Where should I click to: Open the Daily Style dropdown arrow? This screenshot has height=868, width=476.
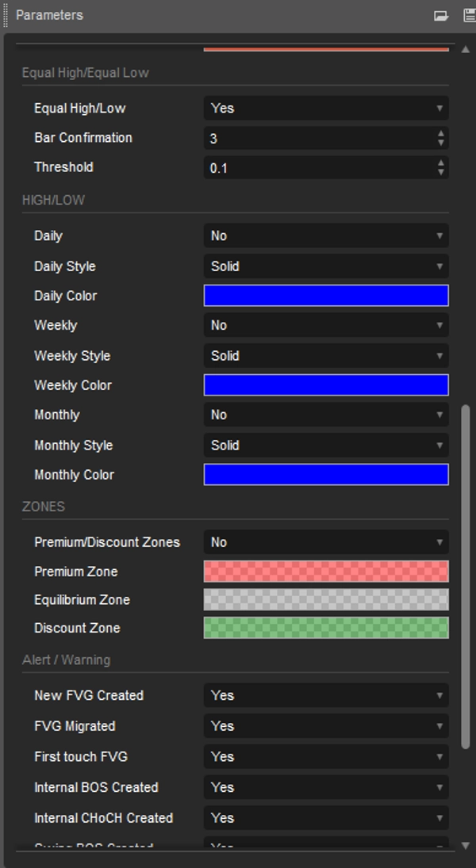click(441, 266)
